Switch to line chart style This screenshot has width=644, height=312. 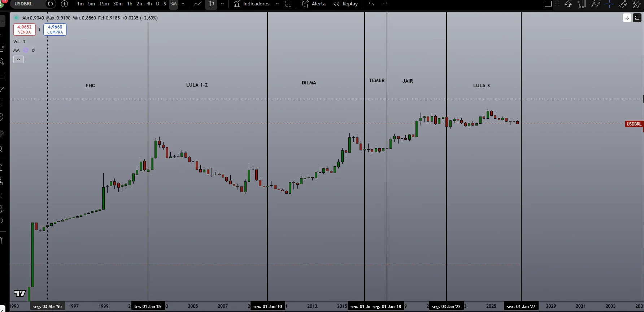(x=197, y=4)
